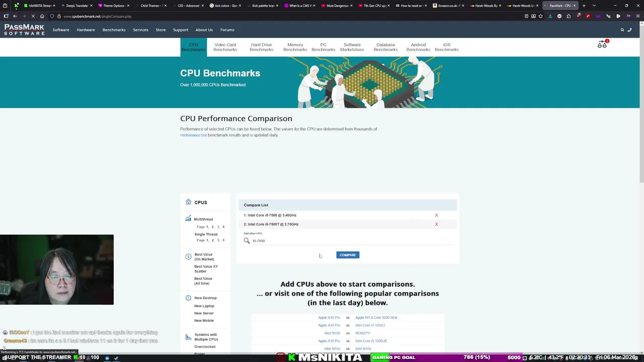Open Intel Core i5-1335UE comparison link
This screenshot has width=644, height=362.
click(x=371, y=341)
